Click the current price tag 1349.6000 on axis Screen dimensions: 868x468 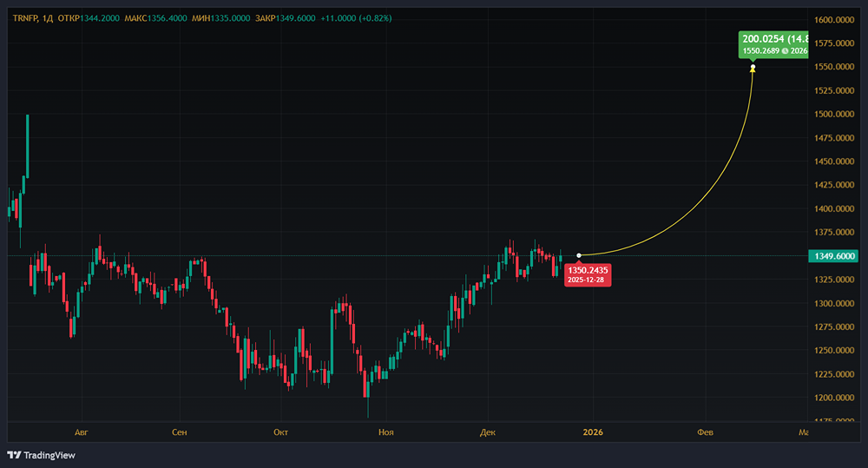coord(836,256)
